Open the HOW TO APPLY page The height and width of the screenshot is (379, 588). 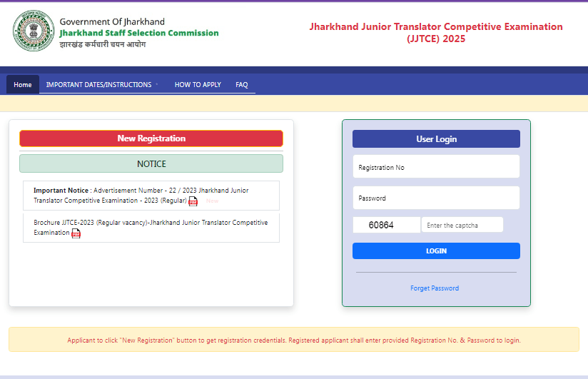click(x=198, y=84)
